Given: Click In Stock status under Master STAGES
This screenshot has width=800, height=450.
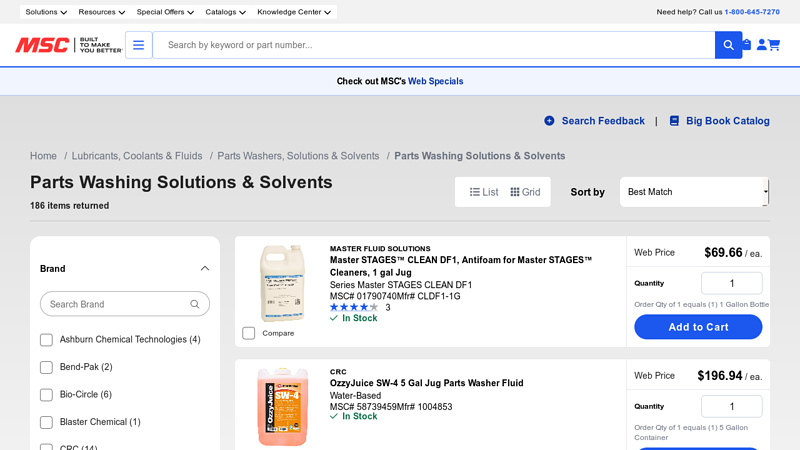Looking at the screenshot, I should 354,318.
